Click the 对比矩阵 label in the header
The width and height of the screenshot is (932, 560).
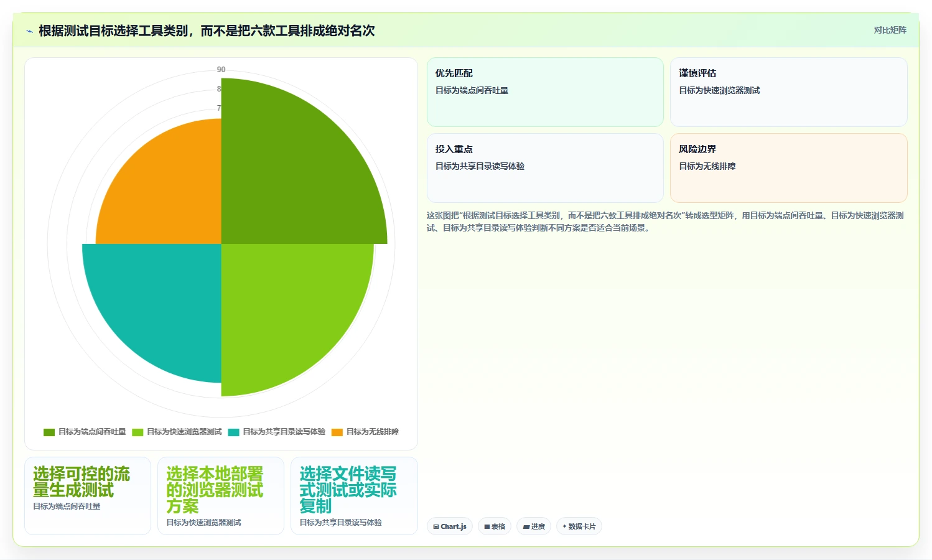pos(890,30)
